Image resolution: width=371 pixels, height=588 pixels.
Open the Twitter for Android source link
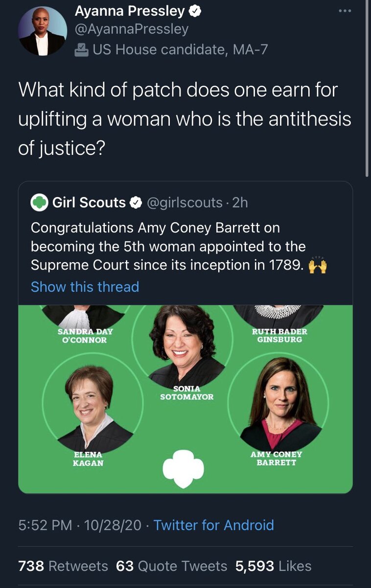213,525
